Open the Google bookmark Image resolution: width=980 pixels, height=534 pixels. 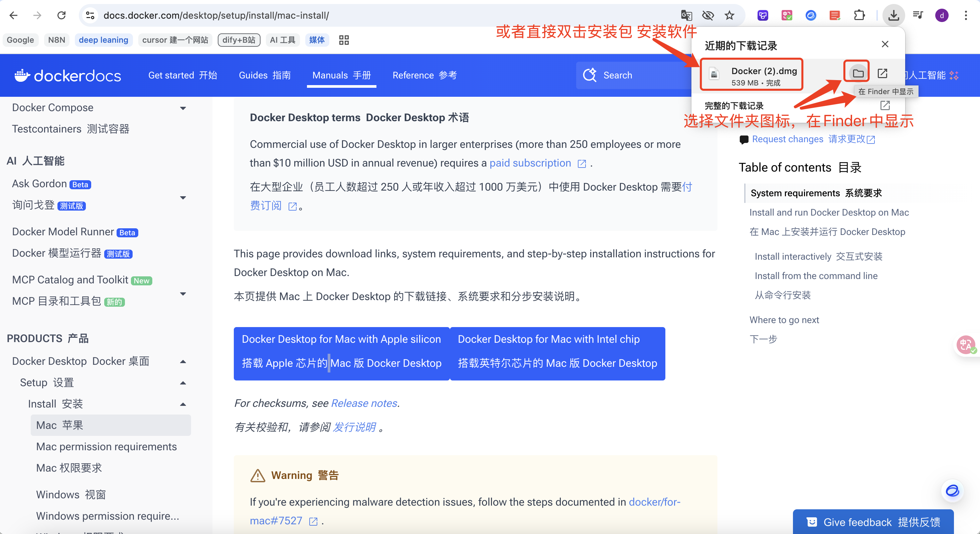pos(21,40)
